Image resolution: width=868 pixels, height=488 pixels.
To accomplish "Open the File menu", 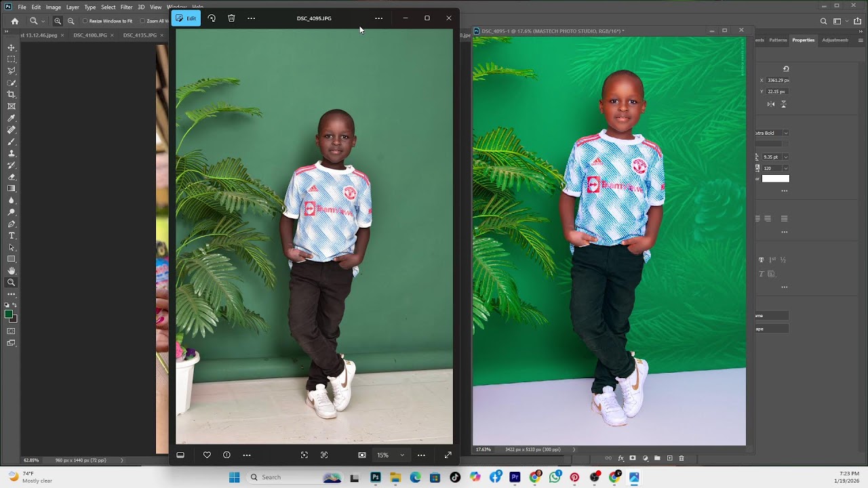I will (22, 7).
